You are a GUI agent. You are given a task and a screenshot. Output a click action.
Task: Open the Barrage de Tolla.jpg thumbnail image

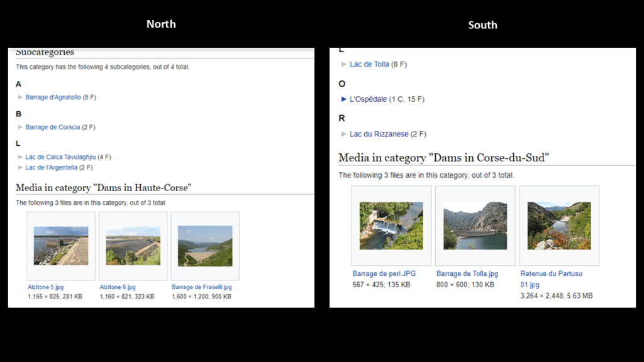click(475, 226)
